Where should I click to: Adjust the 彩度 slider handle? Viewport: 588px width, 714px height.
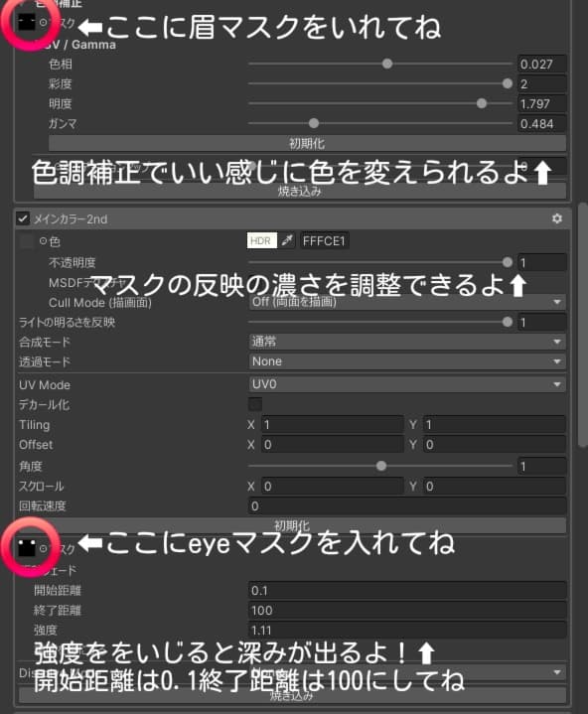tap(507, 83)
